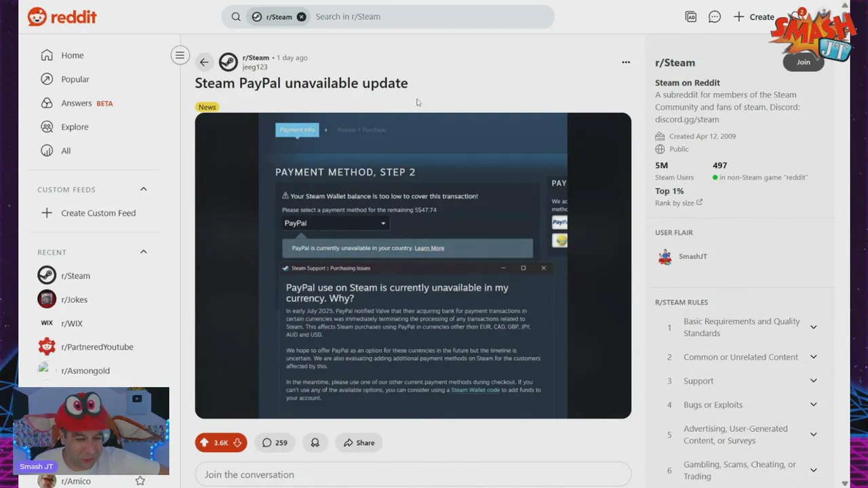Screen dimensions: 868x488
Task: Remove the r/Steam search filter
Action: pyautogui.click(x=301, y=17)
